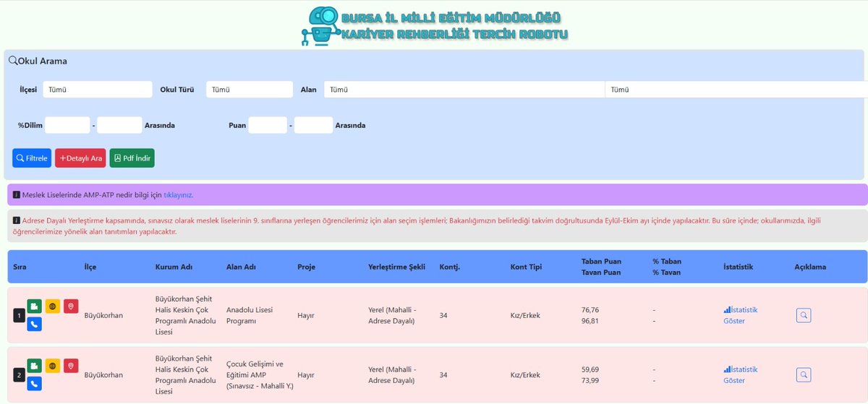The height and width of the screenshot is (404, 868).
Task: Click the row number 2 badge
Action: click(18, 375)
